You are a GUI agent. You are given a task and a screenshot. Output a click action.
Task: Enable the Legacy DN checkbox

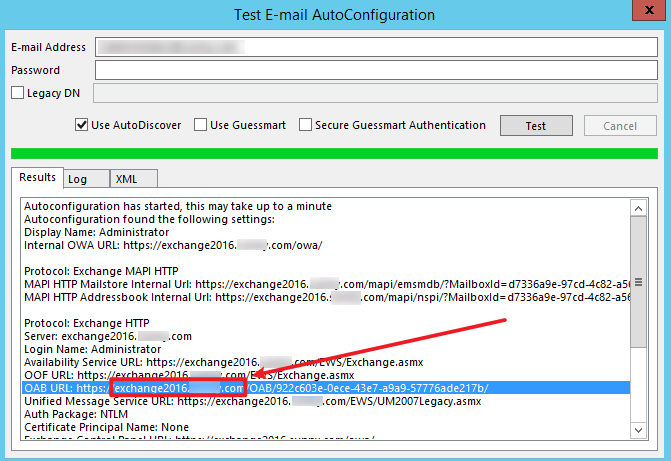18,93
